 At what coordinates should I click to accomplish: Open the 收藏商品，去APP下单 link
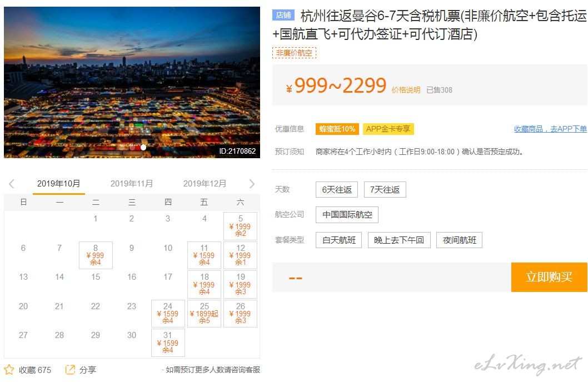[550, 129]
